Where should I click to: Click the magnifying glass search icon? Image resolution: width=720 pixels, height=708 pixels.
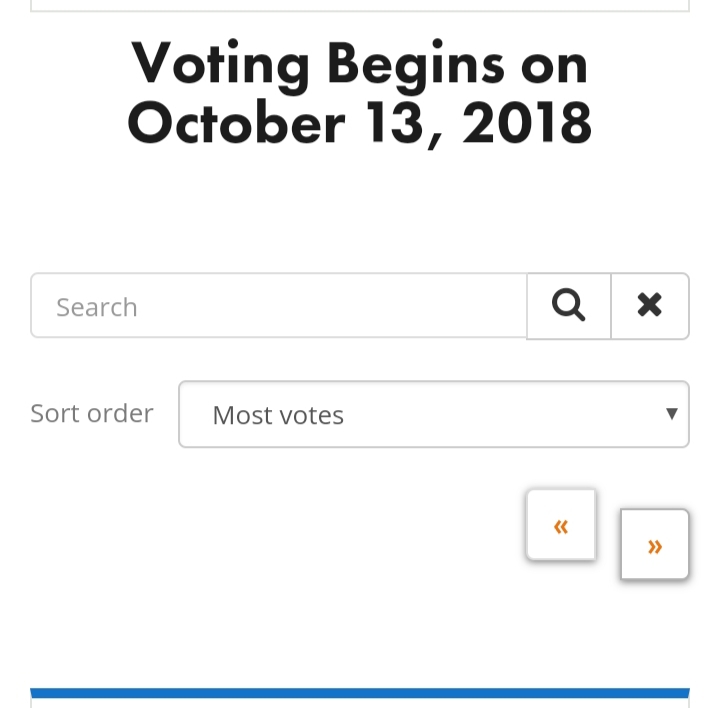point(568,306)
